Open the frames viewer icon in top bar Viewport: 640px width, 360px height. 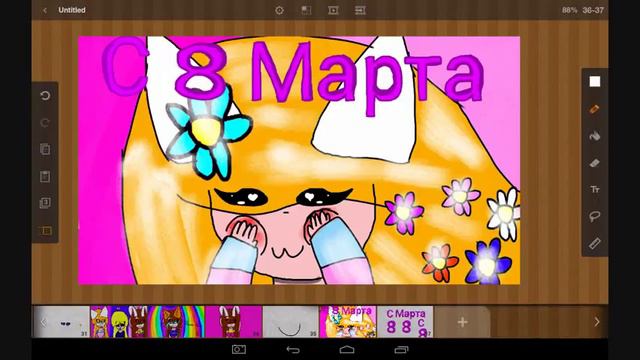click(360, 10)
